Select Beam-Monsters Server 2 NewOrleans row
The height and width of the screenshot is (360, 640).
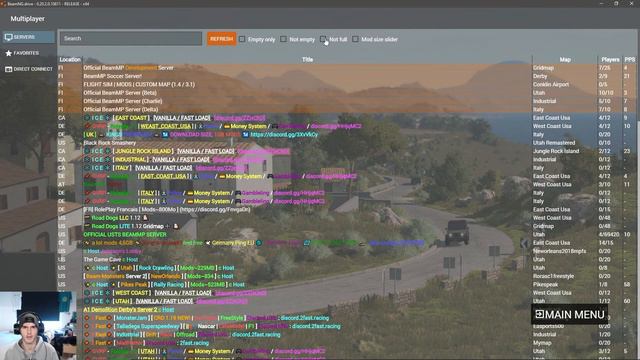tap(347, 276)
